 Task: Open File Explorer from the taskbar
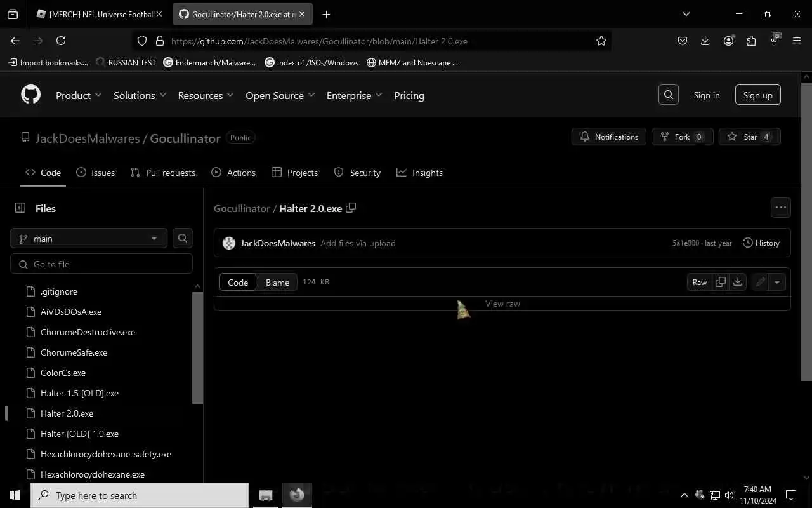coord(265,495)
